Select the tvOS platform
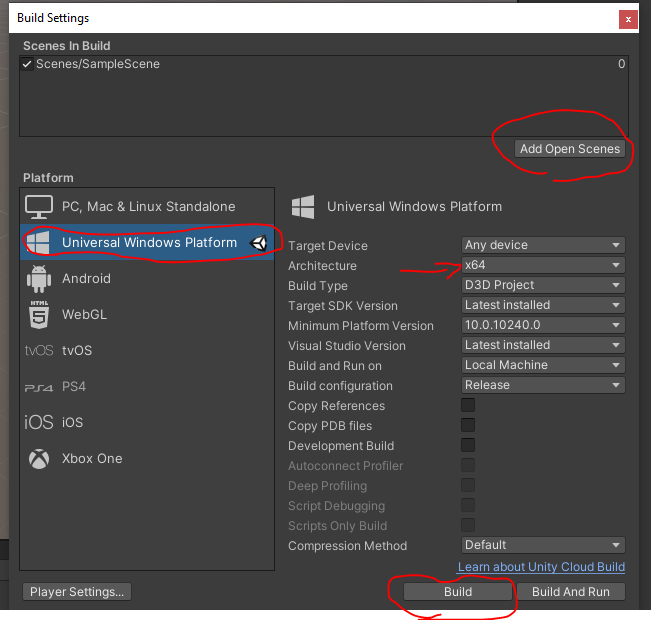Viewport: 651px width, 620px height. click(x=147, y=350)
